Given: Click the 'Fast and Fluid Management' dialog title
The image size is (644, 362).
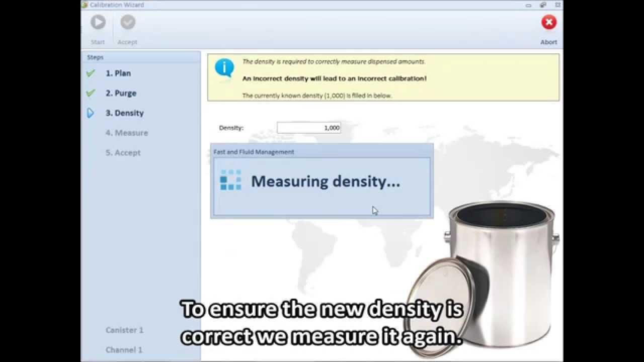Looking at the screenshot, I should (x=254, y=152).
